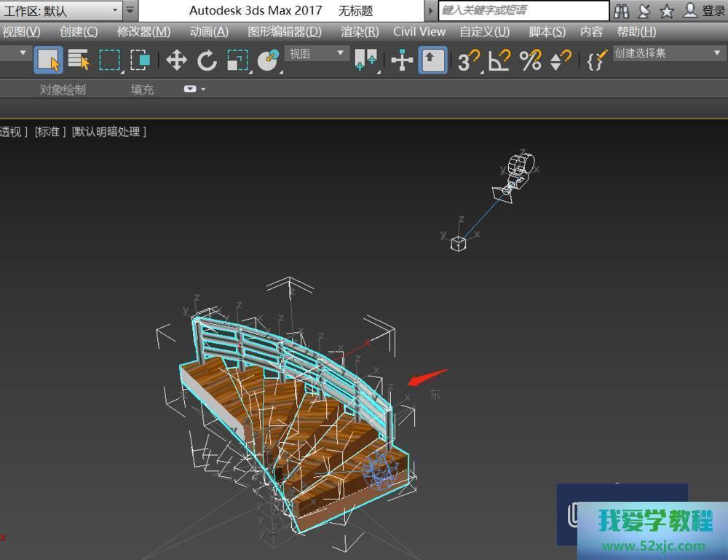The width and height of the screenshot is (728, 560).
Task: Open the Rendering menu
Action: click(360, 31)
